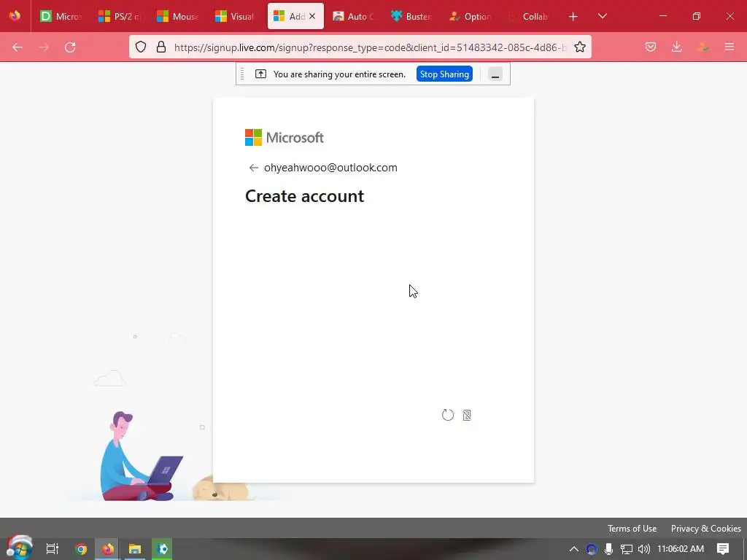Click the signup.live.com URL address bar
This screenshot has height=560, width=747.
click(370, 47)
